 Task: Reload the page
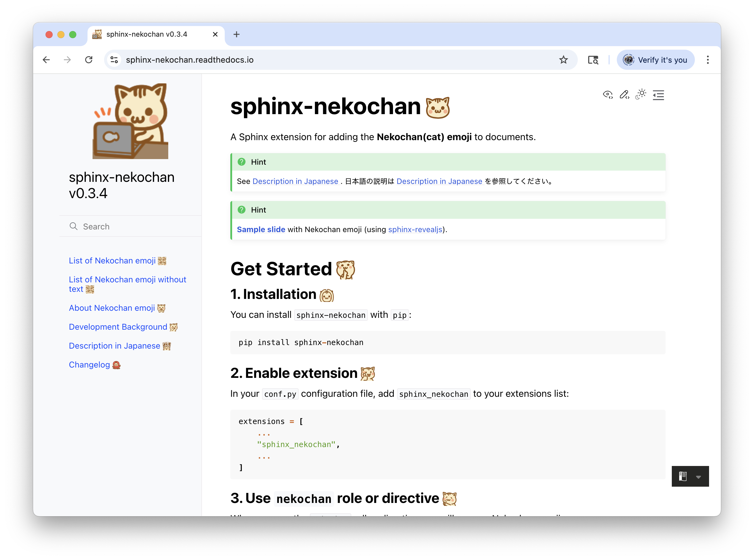89,60
